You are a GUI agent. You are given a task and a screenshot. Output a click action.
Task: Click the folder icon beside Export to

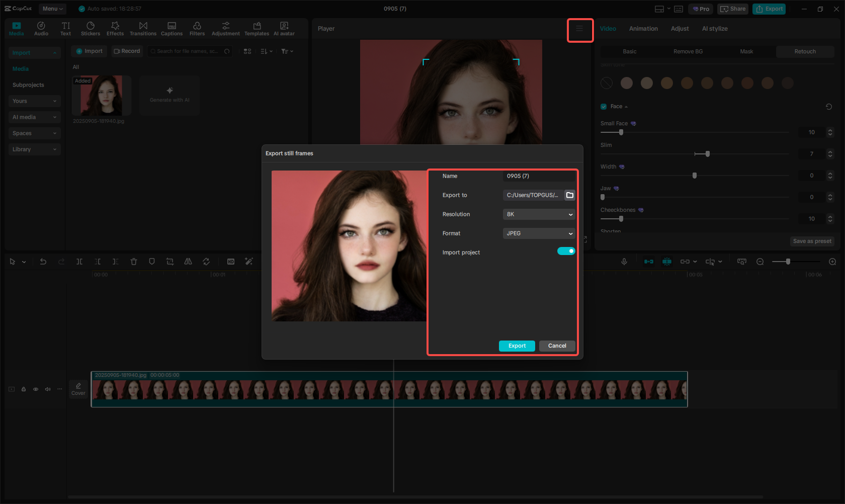(x=569, y=195)
